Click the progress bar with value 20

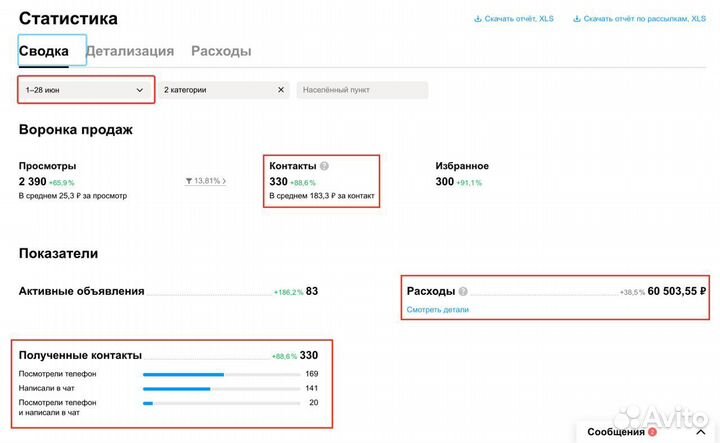point(221,404)
